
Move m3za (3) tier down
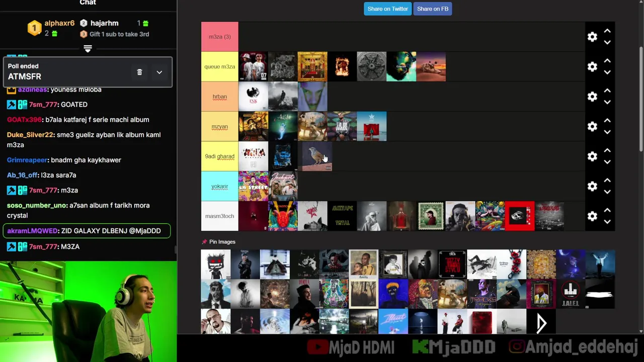tap(607, 42)
